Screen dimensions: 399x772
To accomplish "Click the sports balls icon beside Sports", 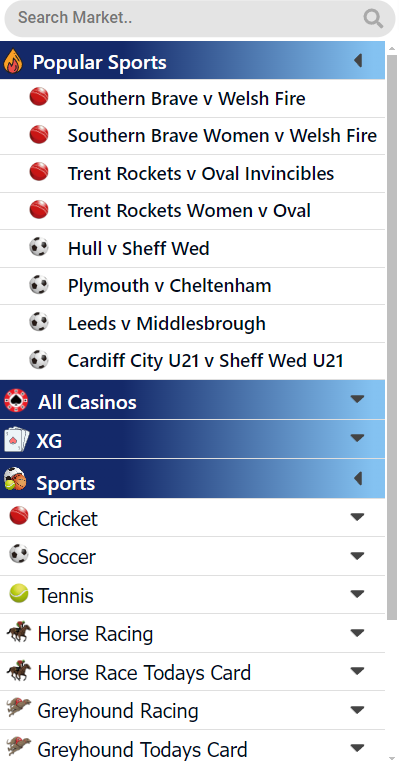I will [15, 479].
